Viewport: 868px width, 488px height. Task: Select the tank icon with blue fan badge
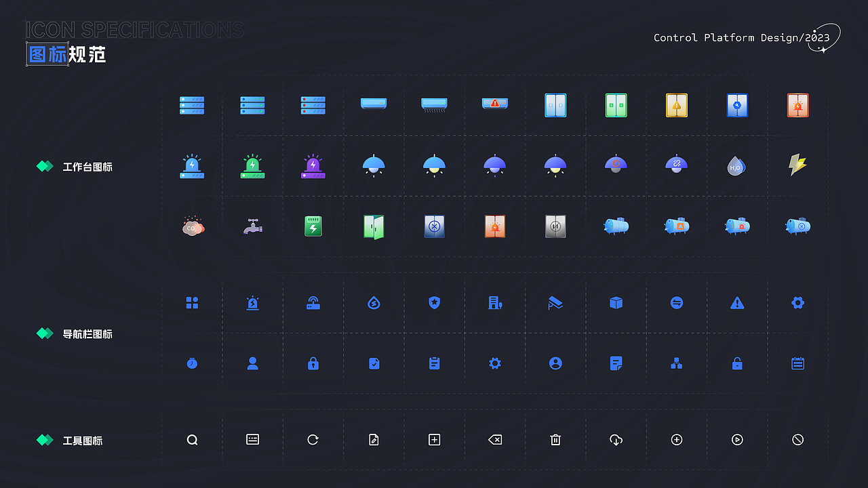click(x=797, y=226)
